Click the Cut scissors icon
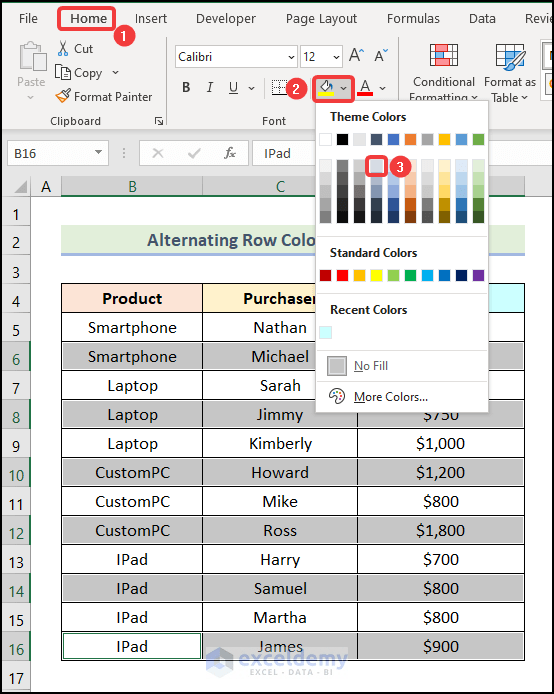This screenshot has width=554, height=694. 63,48
